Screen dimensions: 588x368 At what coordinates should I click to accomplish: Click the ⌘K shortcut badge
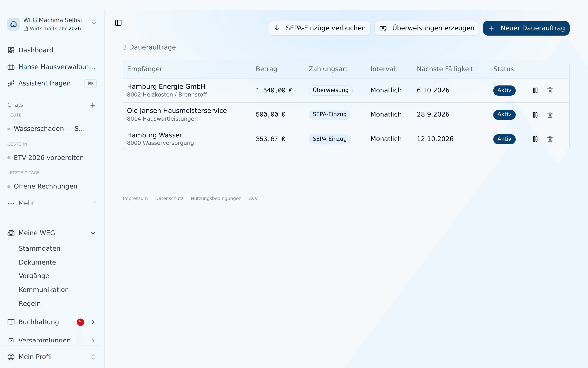pyautogui.click(x=90, y=83)
